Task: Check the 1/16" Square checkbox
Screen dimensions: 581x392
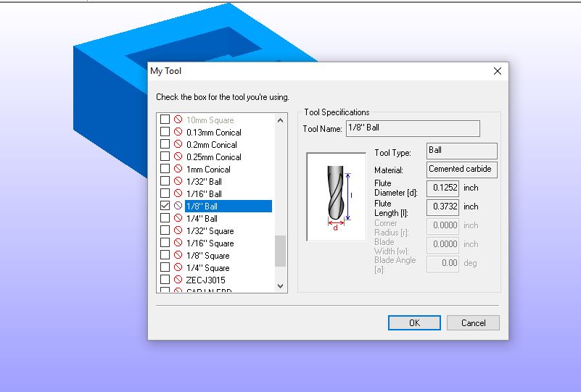Action: pyautogui.click(x=165, y=243)
